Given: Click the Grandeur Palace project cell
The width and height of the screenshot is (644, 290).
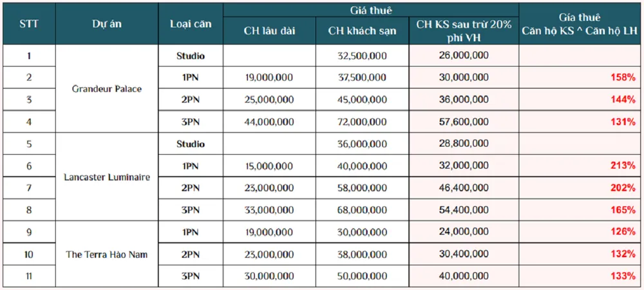Looking at the screenshot, I should (x=108, y=88).
